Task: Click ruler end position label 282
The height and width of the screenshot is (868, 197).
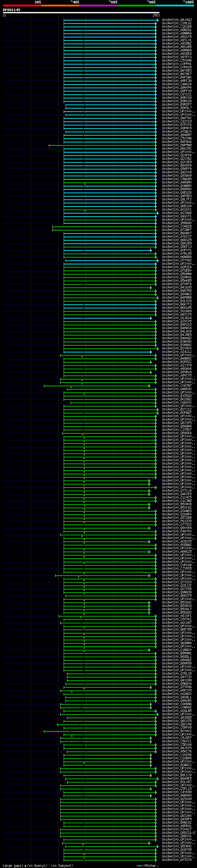Action: click(x=155, y=15)
